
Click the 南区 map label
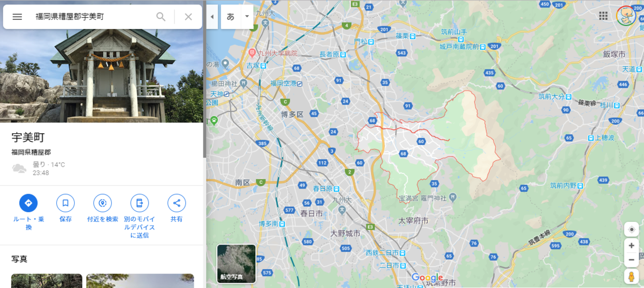[x=242, y=183]
